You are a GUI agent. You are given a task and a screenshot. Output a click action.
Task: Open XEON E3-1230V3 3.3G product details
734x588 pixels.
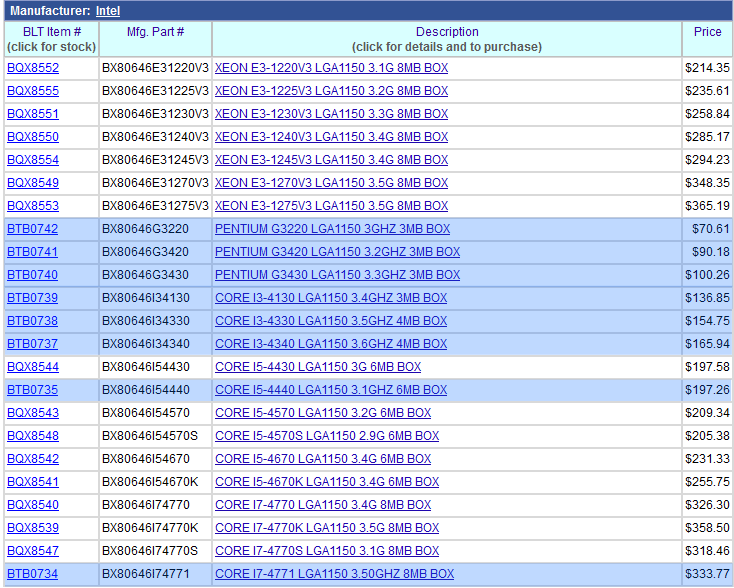(331, 114)
